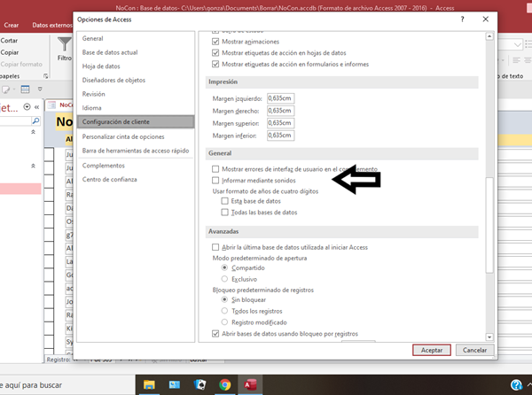Open Base de datos actual category
Image resolution: width=532 pixels, height=395 pixels.
(136, 52)
